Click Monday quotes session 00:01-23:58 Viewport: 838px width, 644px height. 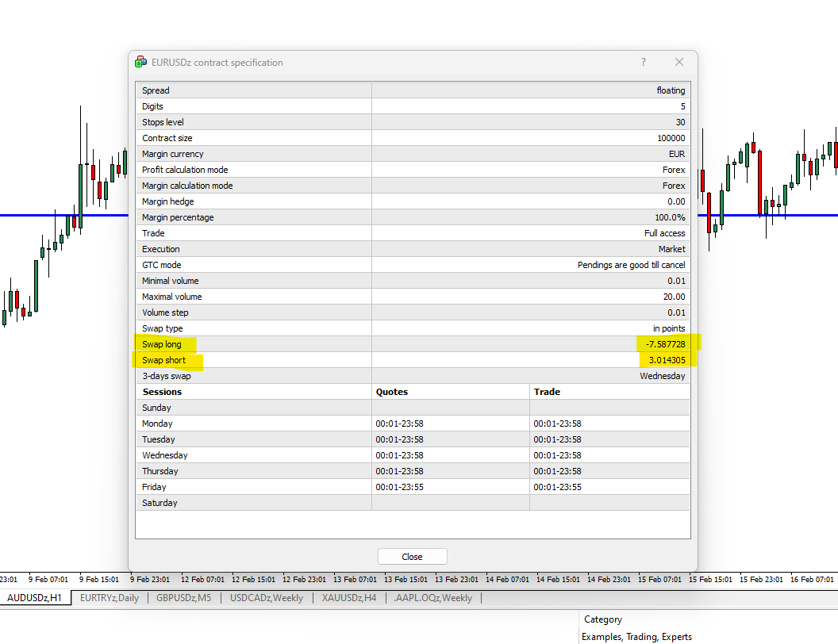[x=399, y=424]
